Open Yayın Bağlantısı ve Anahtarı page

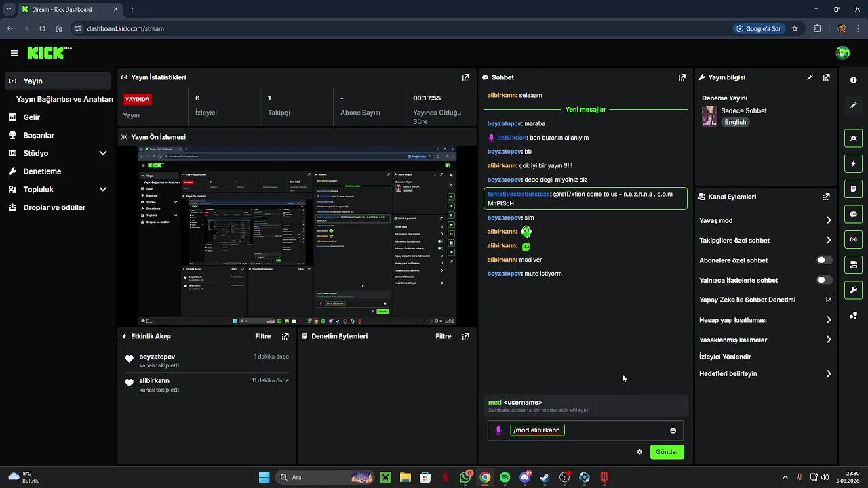(x=64, y=99)
